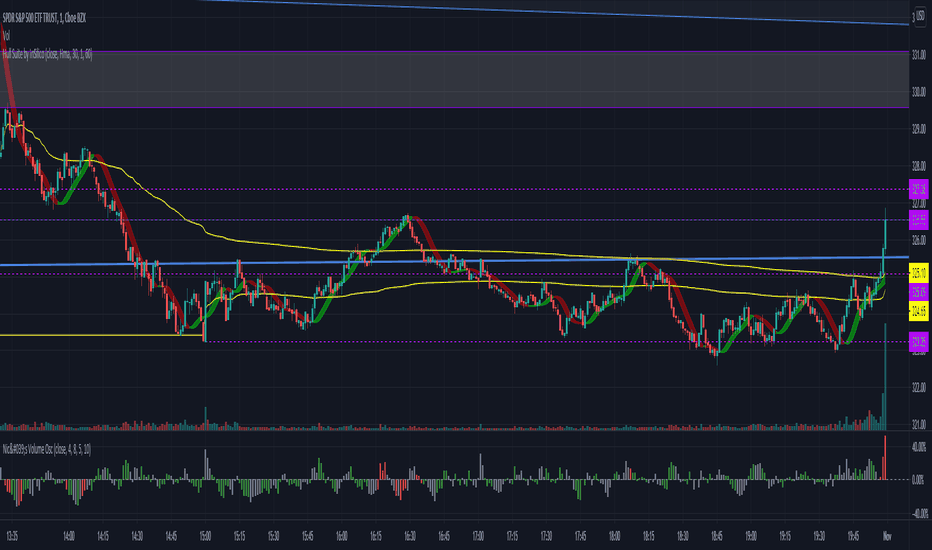932x550 pixels.
Task: Click the tallest red volume oscillator bar
Action: coord(885,458)
